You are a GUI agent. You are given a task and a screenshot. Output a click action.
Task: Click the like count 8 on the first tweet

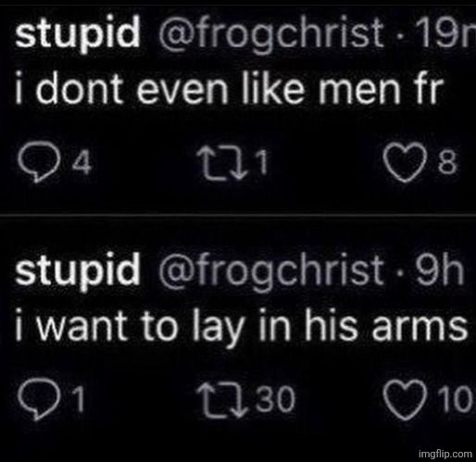tap(447, 164)
